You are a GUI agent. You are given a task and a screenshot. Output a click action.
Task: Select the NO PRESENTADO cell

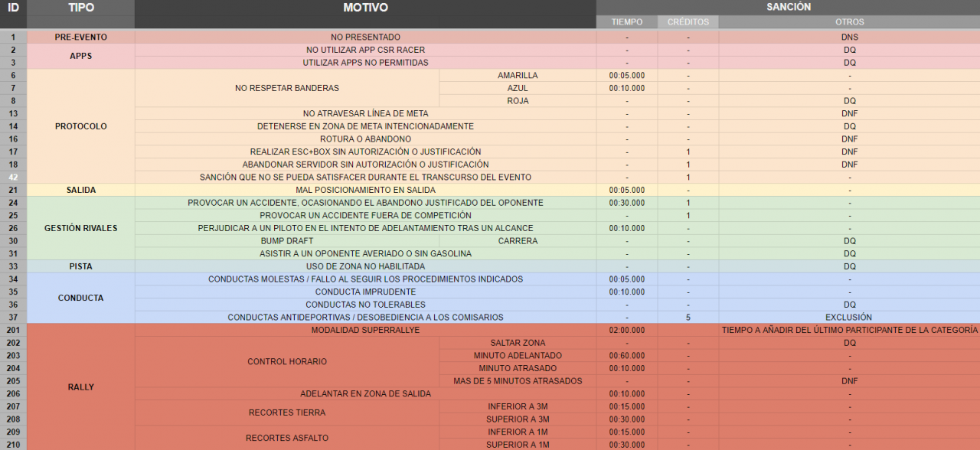coord(365,37)
